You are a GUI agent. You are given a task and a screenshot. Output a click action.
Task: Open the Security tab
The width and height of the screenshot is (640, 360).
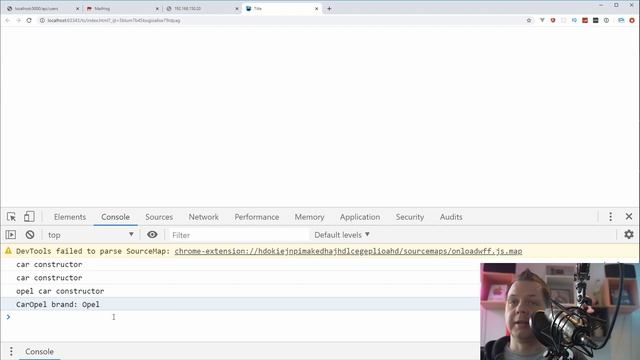coord(410,217)
